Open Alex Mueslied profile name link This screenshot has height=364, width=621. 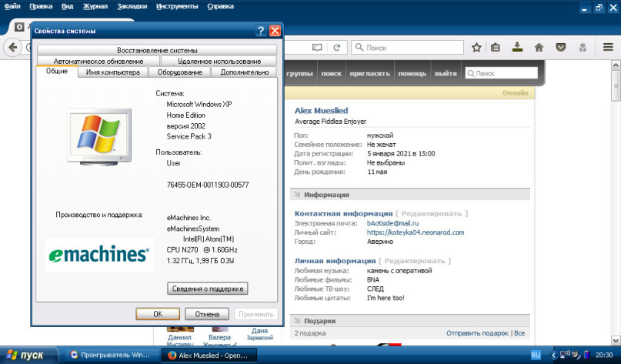click(321, 111)
